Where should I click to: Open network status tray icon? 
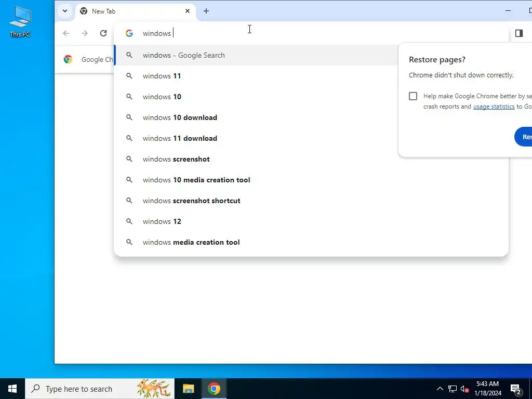(x=453, y=389)
